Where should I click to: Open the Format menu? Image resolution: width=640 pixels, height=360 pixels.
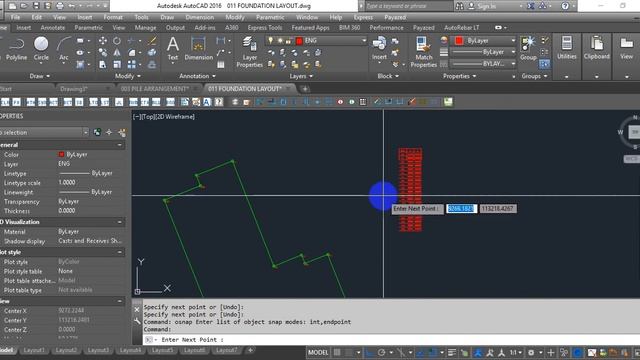point(113,17)
